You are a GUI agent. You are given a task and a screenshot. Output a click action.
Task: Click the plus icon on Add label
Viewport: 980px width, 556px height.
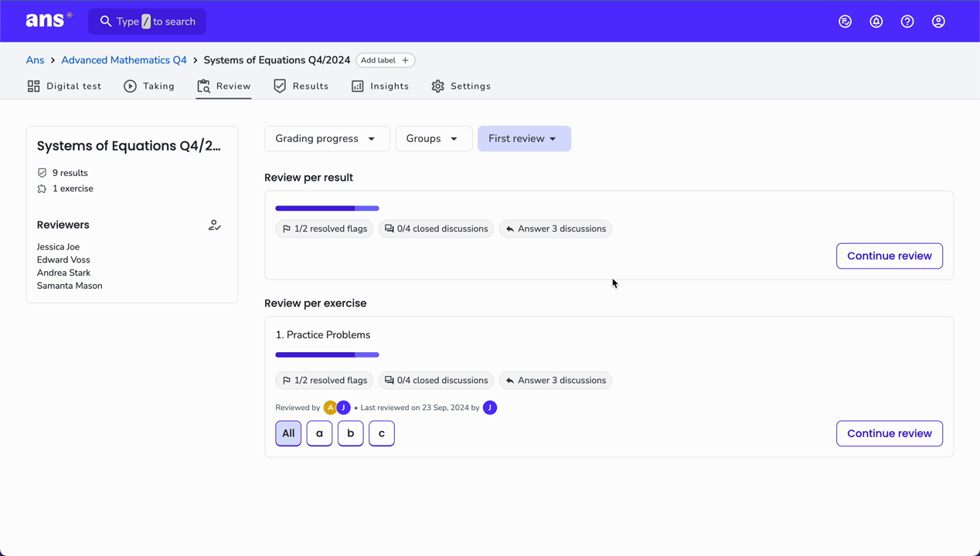click(x=405, y=60)
